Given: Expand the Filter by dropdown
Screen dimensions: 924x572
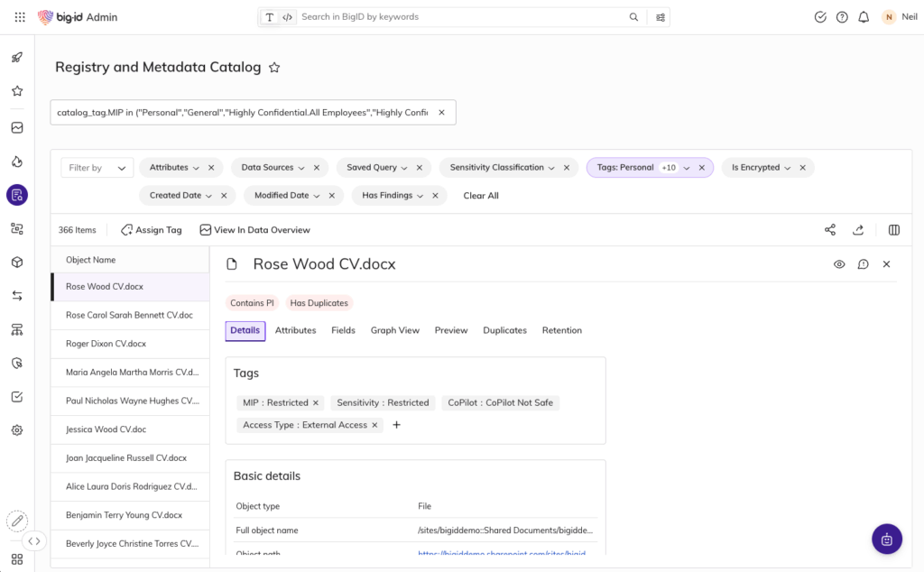Looking at the screenshot, I should point(97,168).
